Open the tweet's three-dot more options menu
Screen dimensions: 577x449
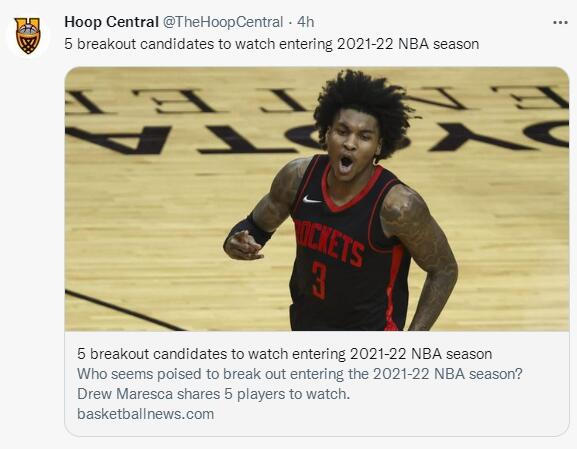560,23
